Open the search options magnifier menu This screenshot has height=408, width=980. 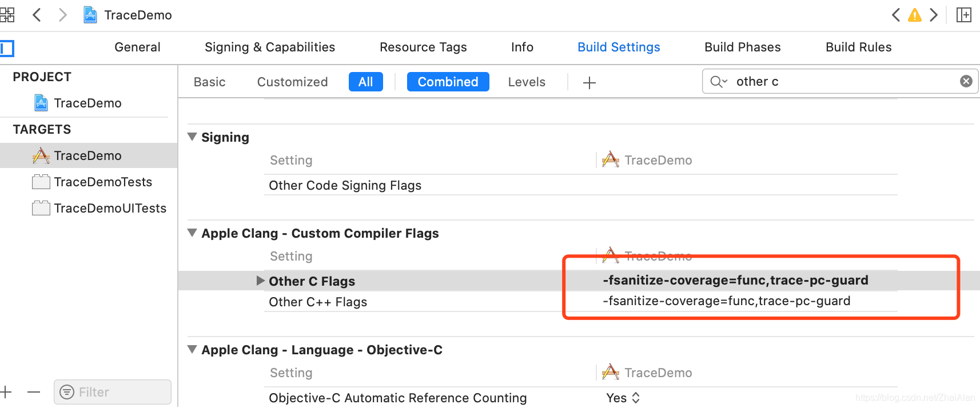719,82
